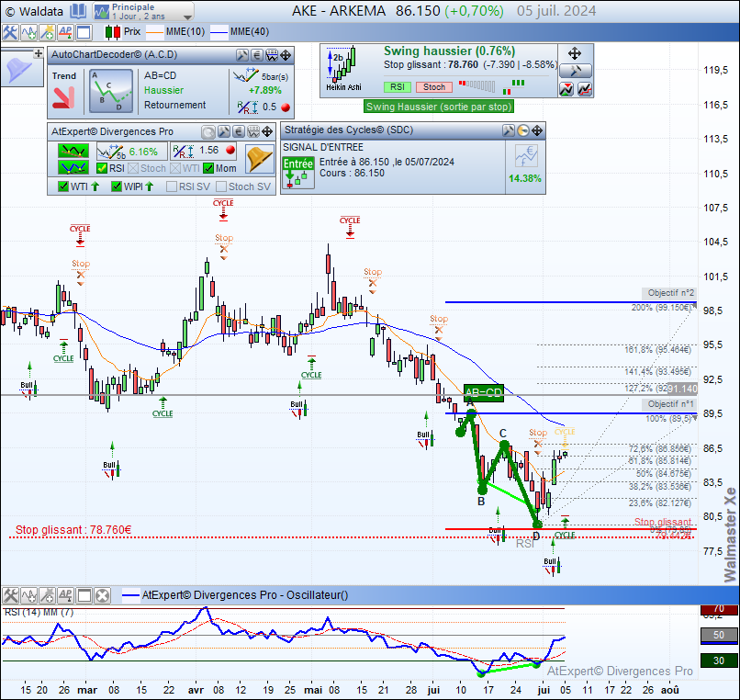Click the red-green arrows chart icon in swing panel
Image resolution: width=740 pixels, height=700 pixels.
pyautogui.click(x=566, y=89)
